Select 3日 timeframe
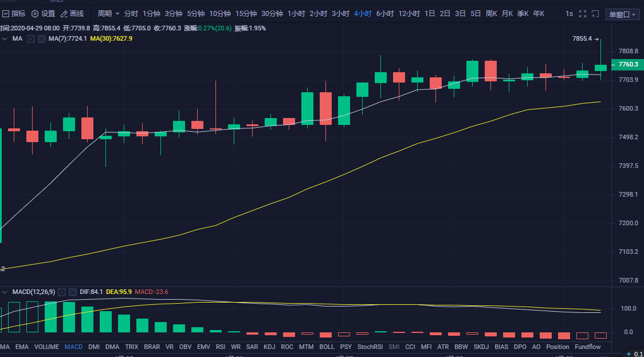Screen dimensions: 644x357 click(460, 14)
